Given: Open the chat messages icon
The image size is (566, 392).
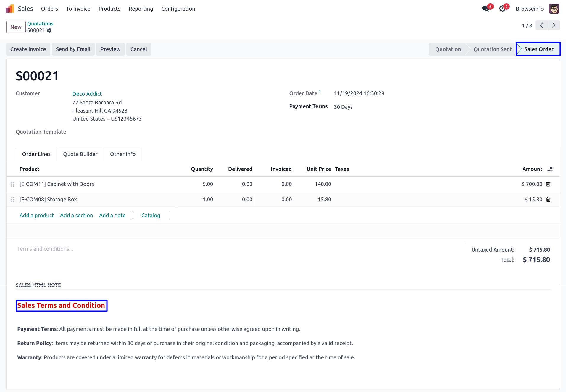Looking at the screenshot, I should point(485,9).
